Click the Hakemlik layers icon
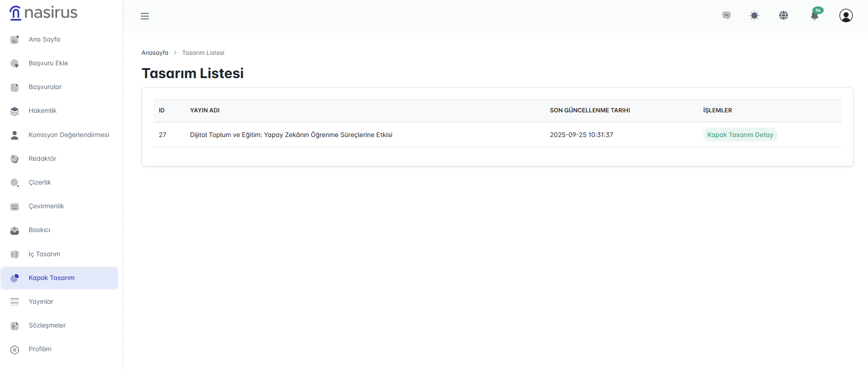 15,111
